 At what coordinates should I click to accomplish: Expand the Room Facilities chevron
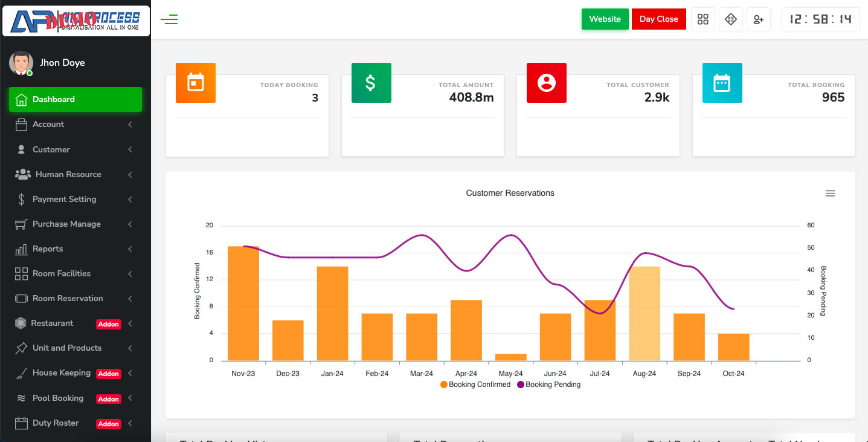(x=130, y=274)
